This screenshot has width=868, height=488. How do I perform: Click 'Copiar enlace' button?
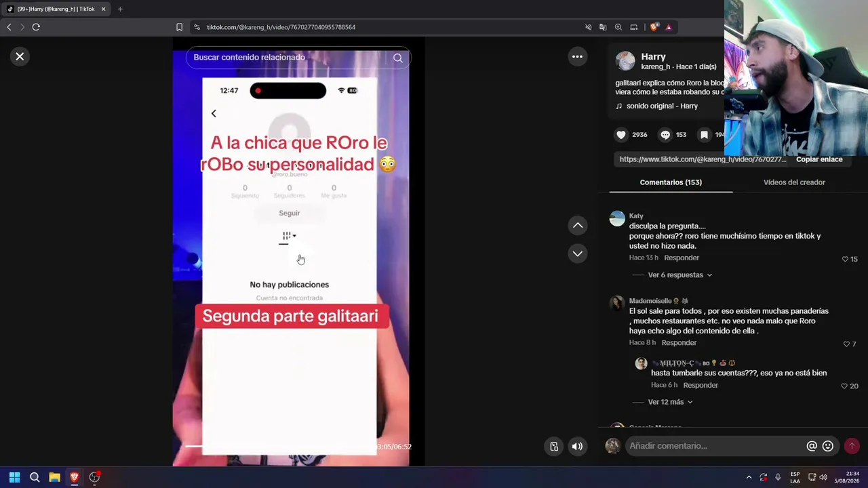(819, 159)
